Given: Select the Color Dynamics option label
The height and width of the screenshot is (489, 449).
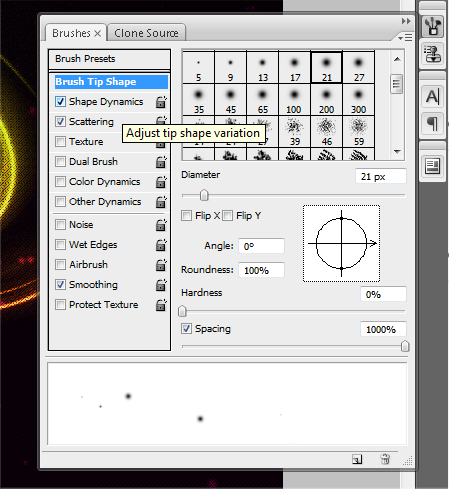Looking at the screenshot, I should coord(104,182).
